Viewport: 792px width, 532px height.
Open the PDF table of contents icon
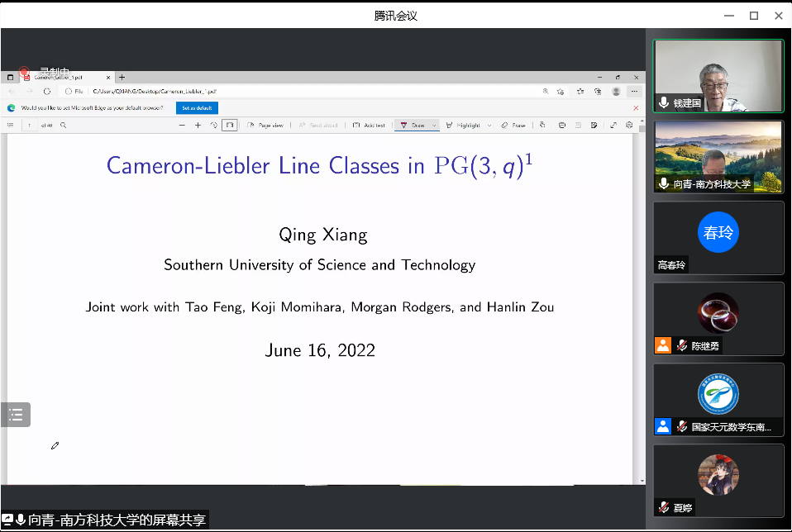[11, 126]
